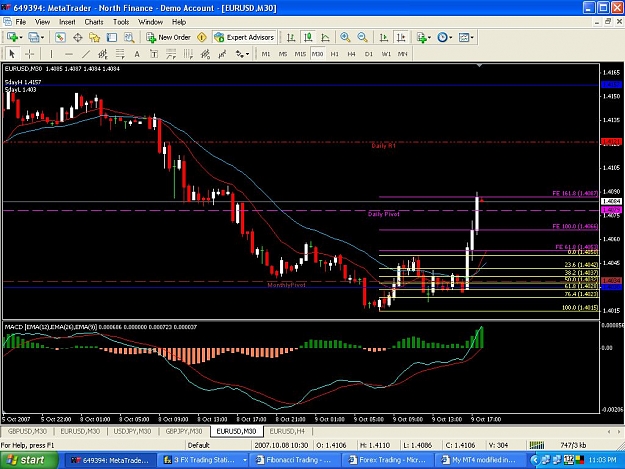Expand the Profiles dropdown arrow
Viewport: 625px width, 469px height.
tap(42, 38)
